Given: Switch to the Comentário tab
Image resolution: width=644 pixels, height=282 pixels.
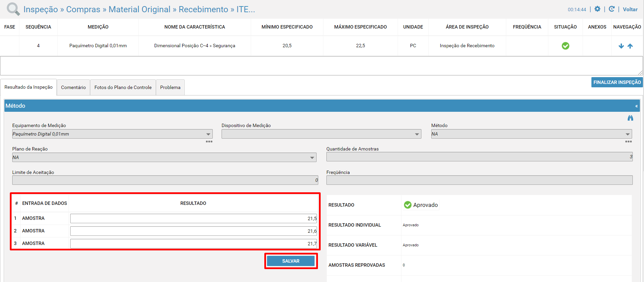Looking at the screenshot, I should tap(73, 87).
